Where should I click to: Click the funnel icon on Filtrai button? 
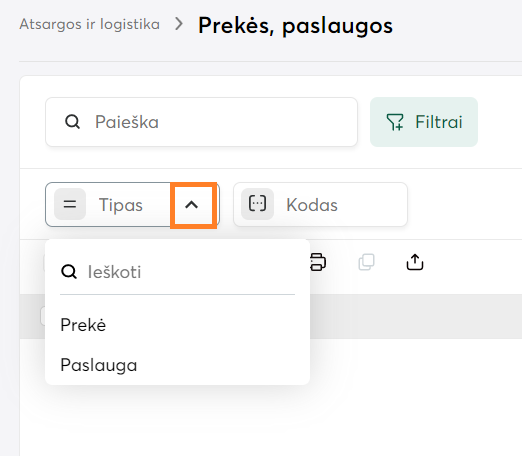(395, 122)
